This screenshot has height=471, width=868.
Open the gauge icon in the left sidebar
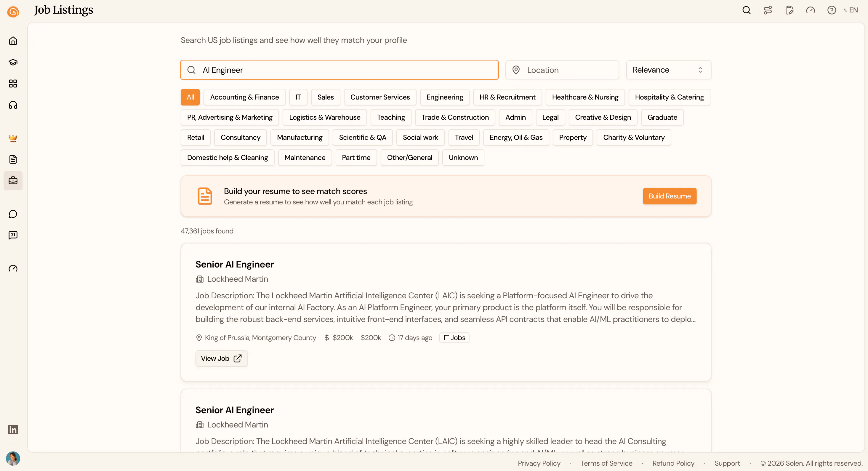(x=13, y=268)
